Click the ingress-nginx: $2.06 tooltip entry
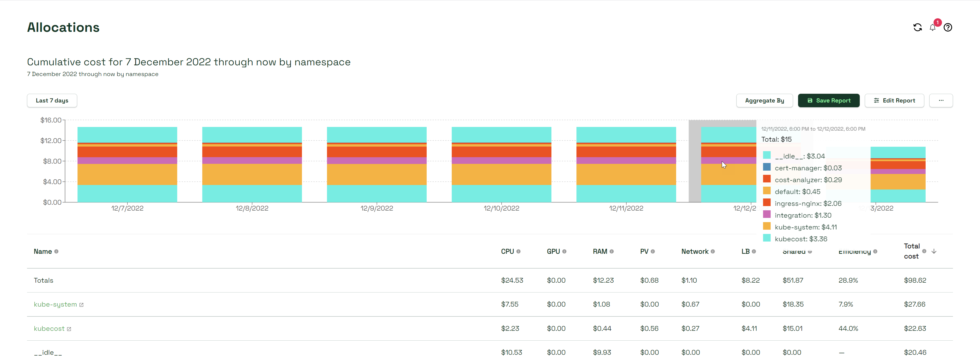The width and height of the screenshot is (980, 364). point(808,204)
